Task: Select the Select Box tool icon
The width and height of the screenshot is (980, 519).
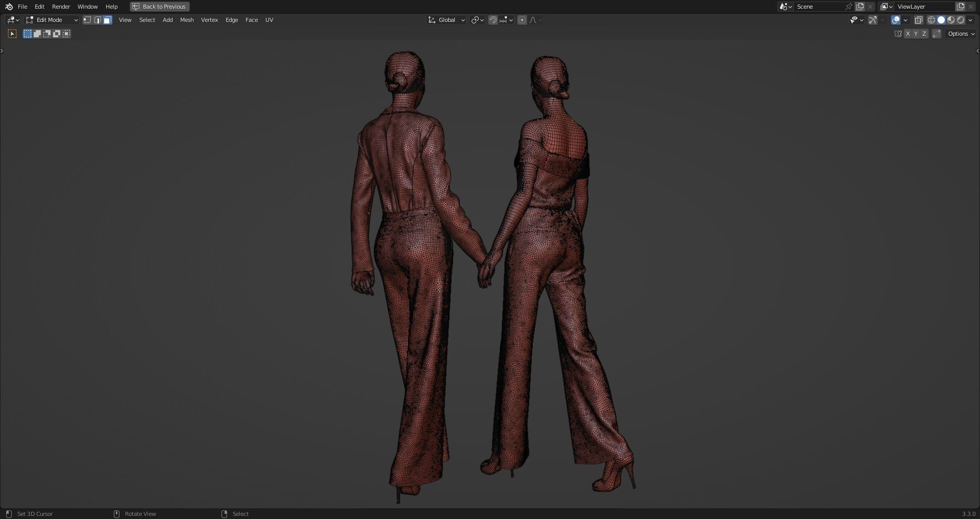Action: pyautogui.click(x=12, y=34)
